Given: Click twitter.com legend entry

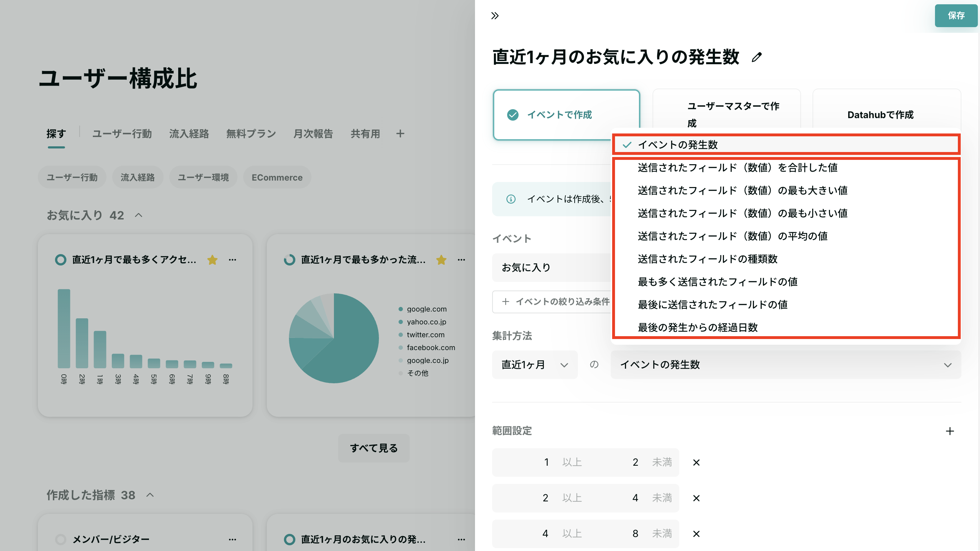Looking at the screenshot, I should (421, 335).
